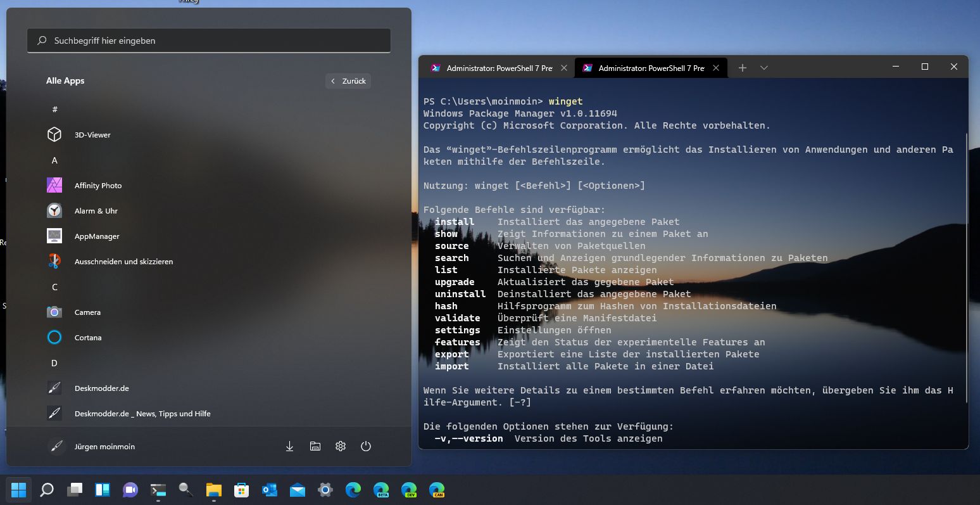Start AppManager from the app list

pyautogui.click(x=208, y=236)
